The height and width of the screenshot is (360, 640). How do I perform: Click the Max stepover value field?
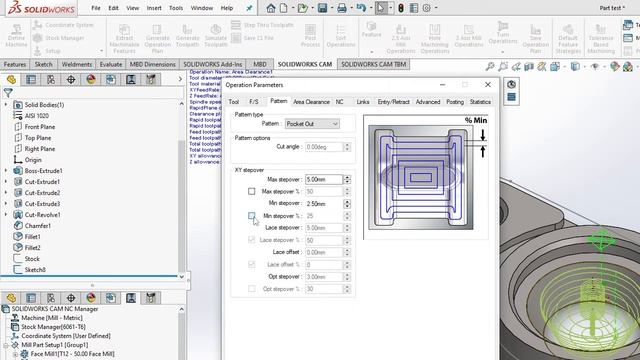(324, 179)
